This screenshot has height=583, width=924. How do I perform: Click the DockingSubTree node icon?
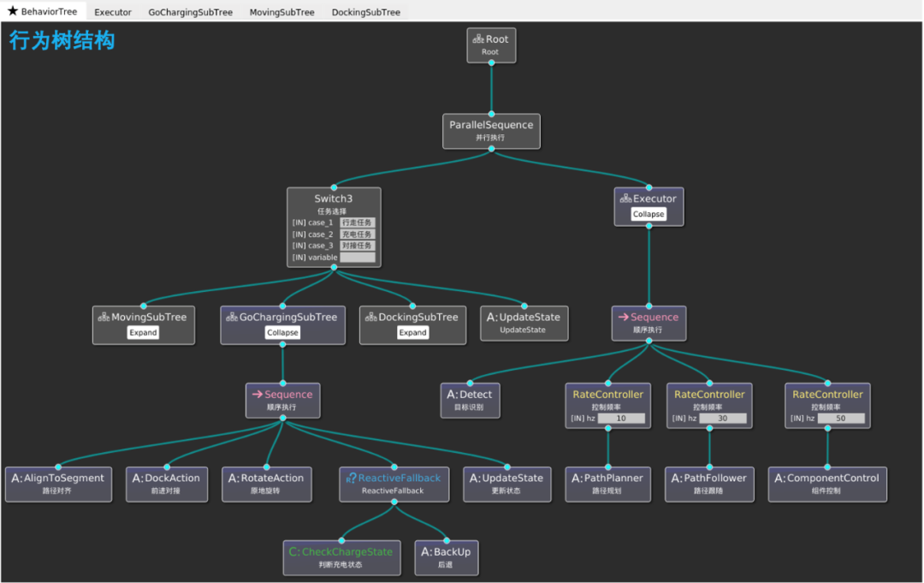tap(370, 317)
